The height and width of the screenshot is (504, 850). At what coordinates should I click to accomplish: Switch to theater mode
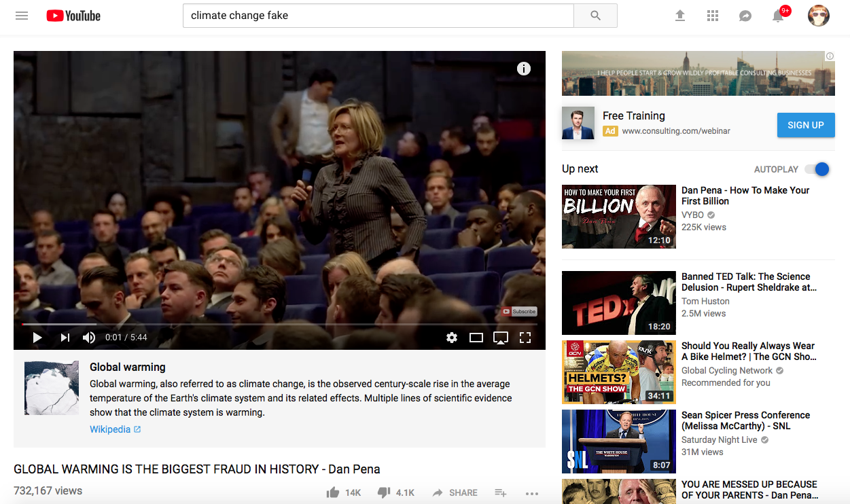click(476, 338)
